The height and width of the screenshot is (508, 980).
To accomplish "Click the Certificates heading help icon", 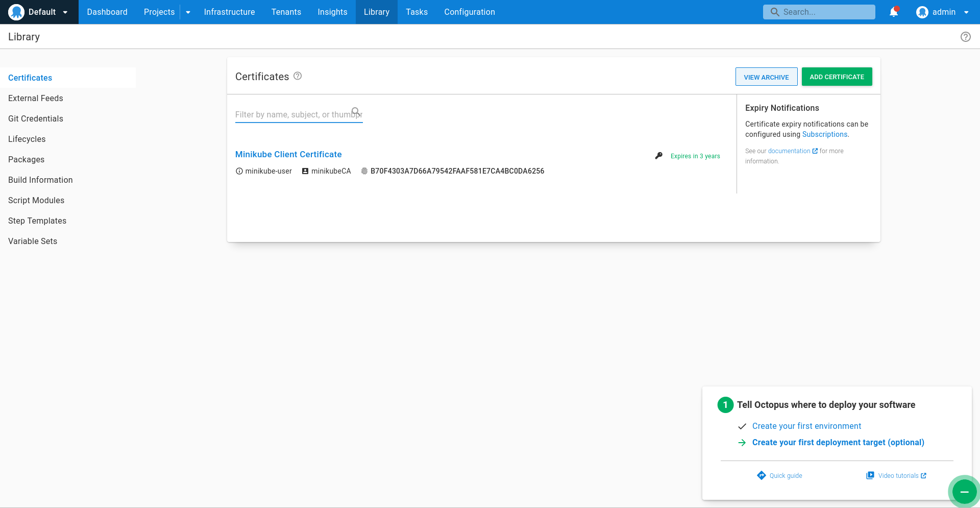I will 298,76.
